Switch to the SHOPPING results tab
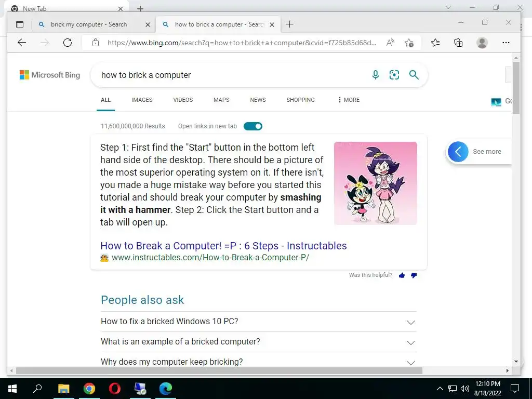 [x=300, y=100]
